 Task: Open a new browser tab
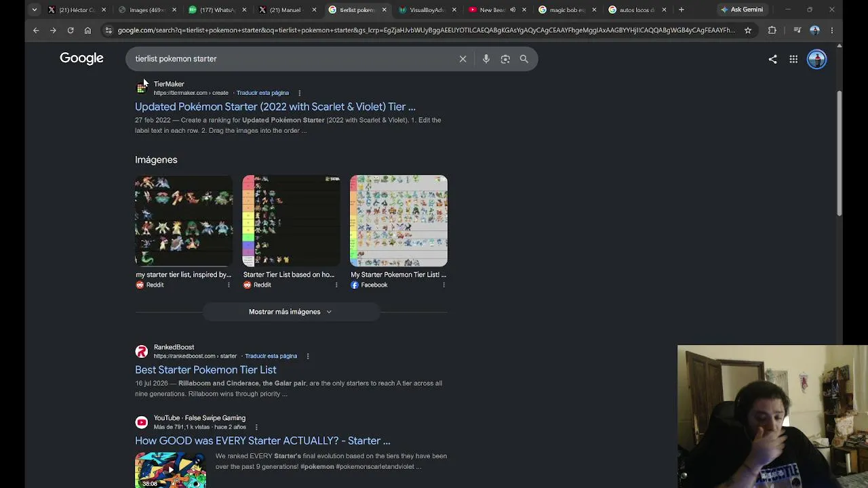click(682, 9)
